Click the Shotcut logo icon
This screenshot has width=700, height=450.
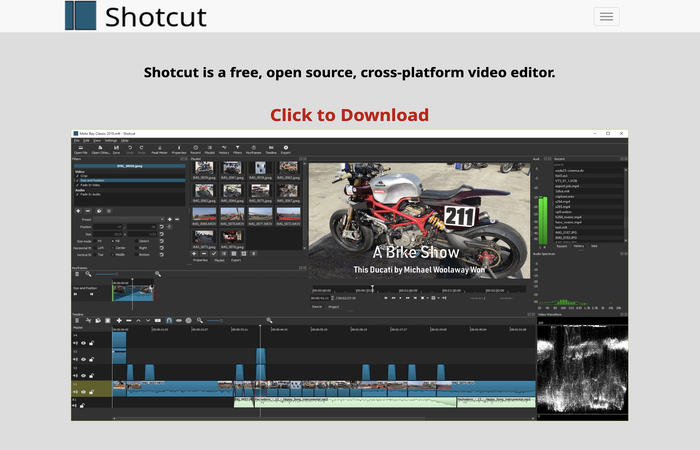[81, 16]
